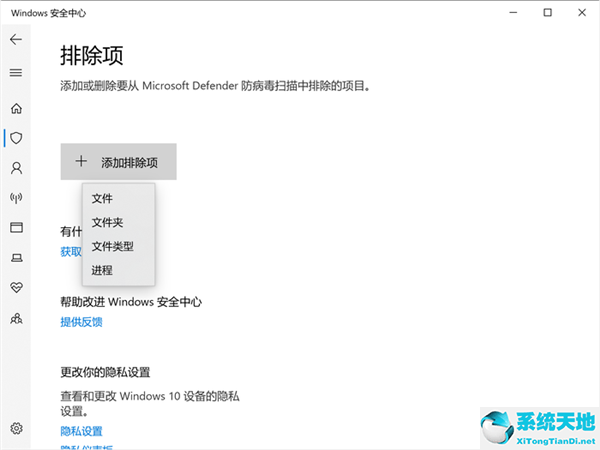Click the 添加排除项 button

click(118, 162)
